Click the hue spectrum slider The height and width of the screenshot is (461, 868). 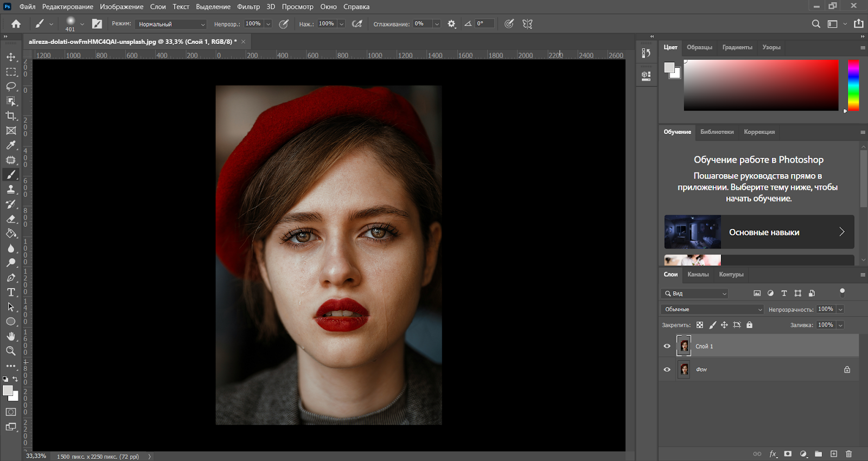click(853, 85)
